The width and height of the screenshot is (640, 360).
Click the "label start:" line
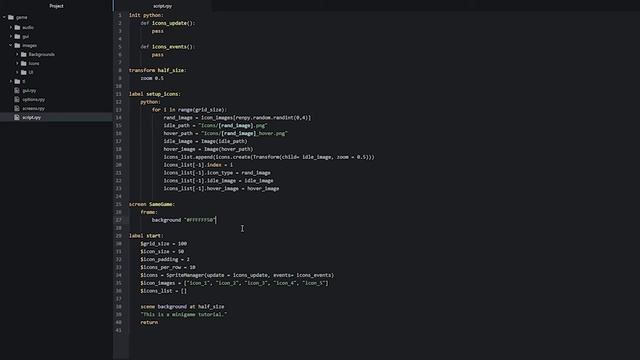pos(146,236)
